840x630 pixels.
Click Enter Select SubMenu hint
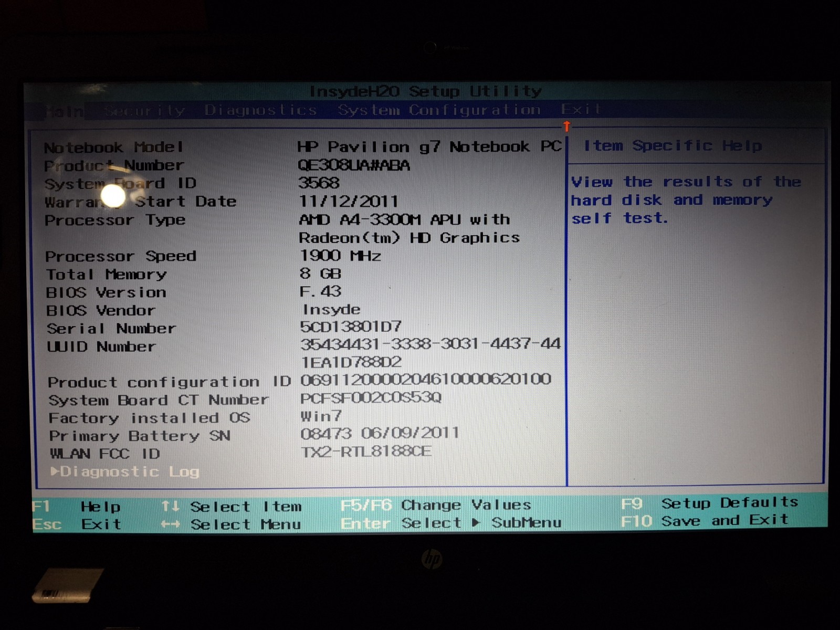[451, 523]
